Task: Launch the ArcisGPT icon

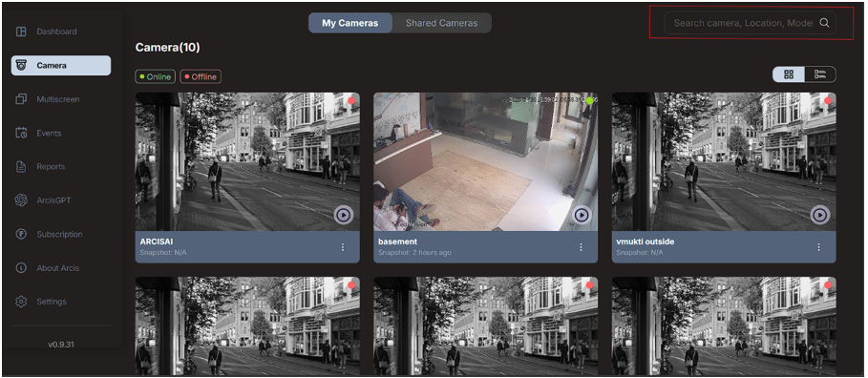Action: coord(21,200)
